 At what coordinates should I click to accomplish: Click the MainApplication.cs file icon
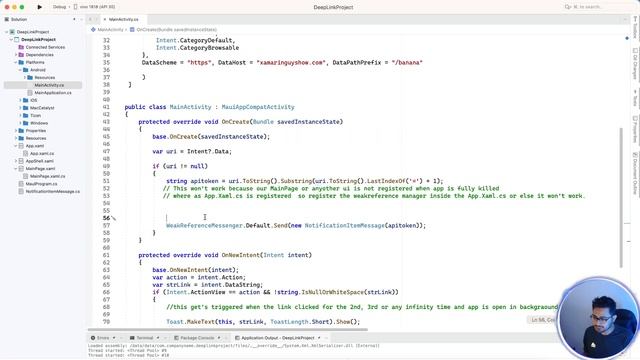coord(30,93)
